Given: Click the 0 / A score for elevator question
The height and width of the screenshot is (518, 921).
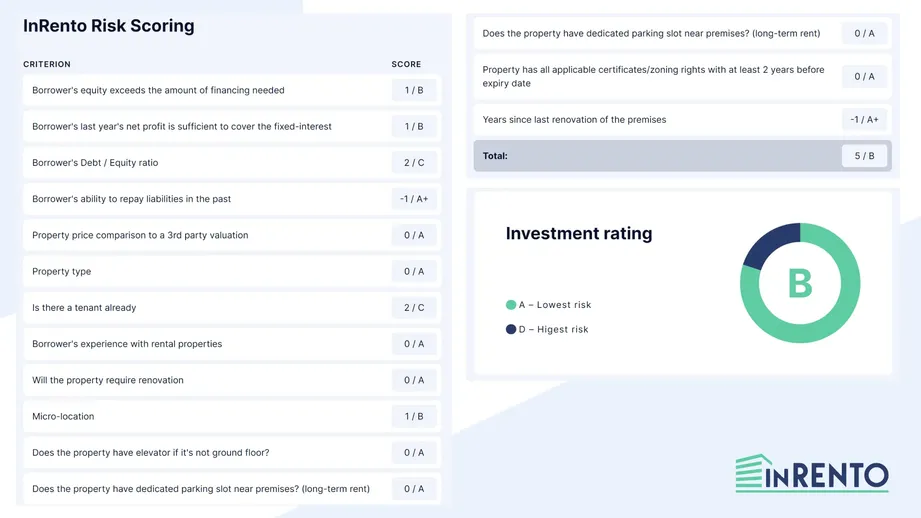Looking at the screenshot, I should 414,453.
